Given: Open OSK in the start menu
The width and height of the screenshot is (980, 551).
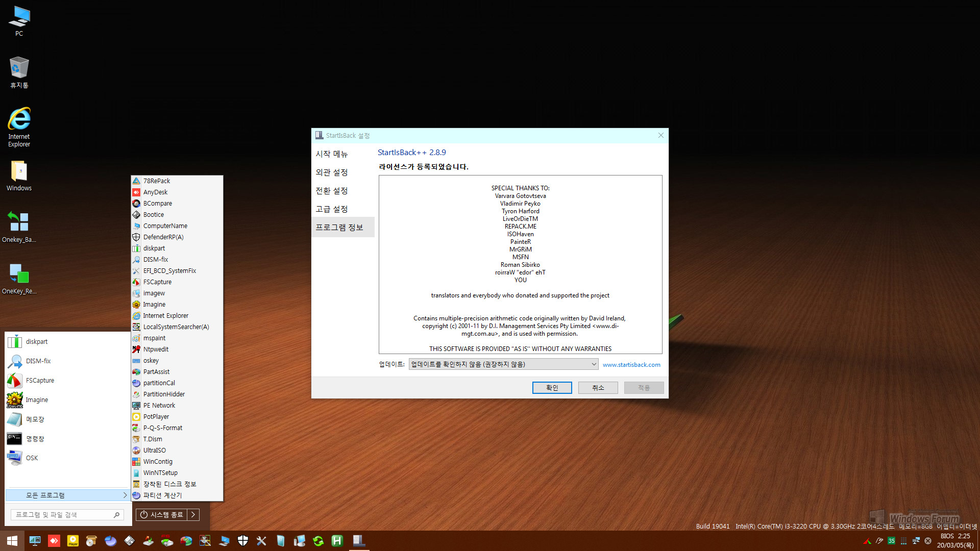Looking at the screenshot, I should (67, 458).
